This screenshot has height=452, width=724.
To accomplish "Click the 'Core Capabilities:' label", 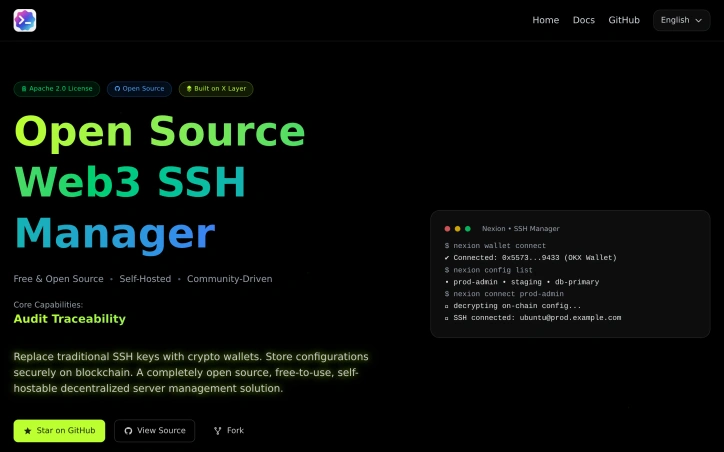I will point(48,305).
